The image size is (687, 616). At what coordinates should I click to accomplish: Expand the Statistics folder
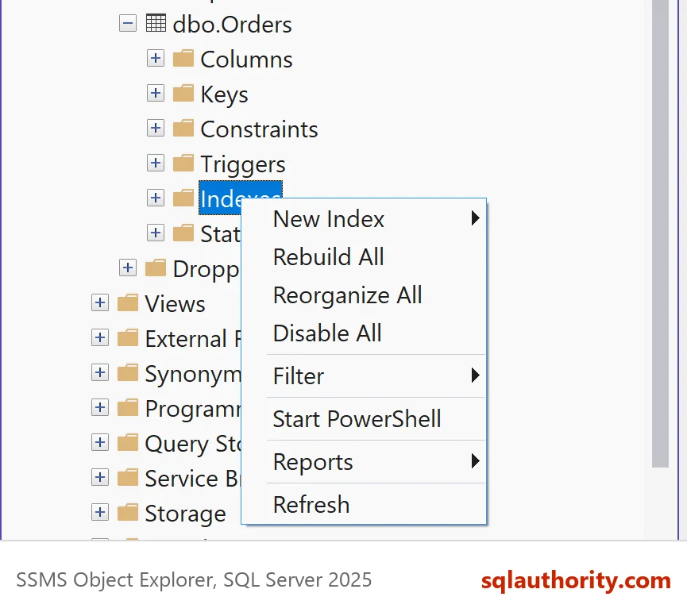click(x=156, y=233)
